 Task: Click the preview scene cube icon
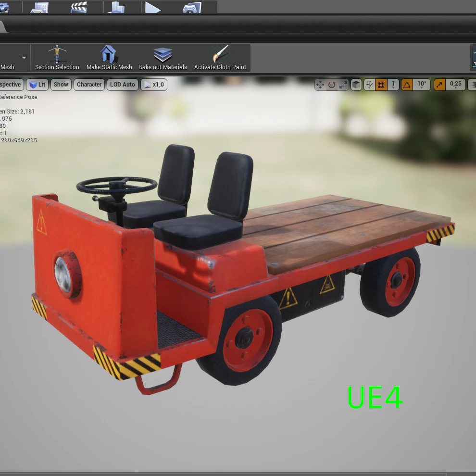(356, 85)
